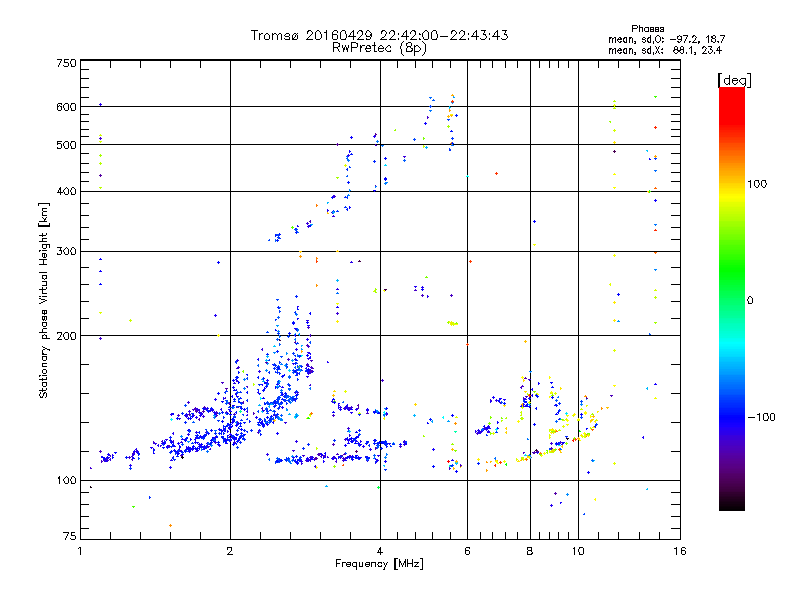
Task: Click the y-axis tick '500'
Action: point(66,145)
